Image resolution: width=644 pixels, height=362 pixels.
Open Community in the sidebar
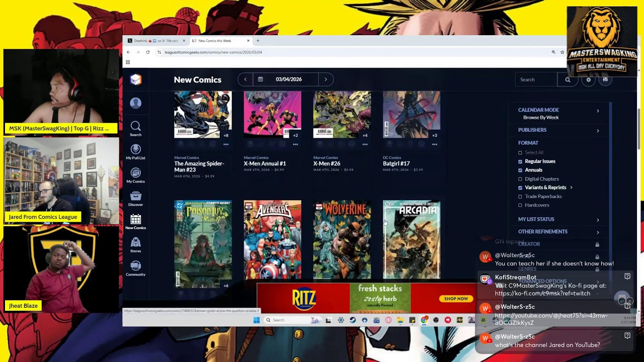click(136, 268)
